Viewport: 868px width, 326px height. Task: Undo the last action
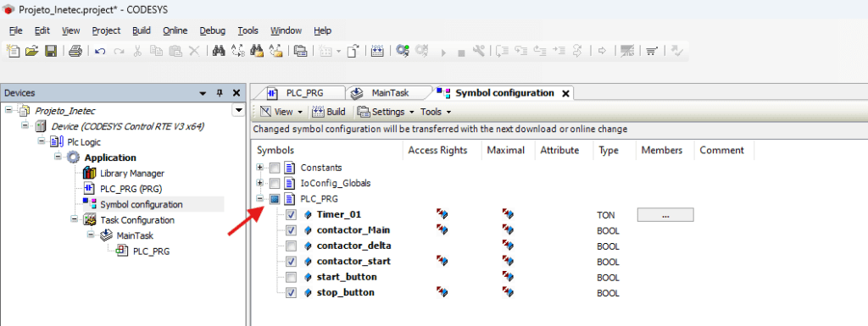click(100, 52)
